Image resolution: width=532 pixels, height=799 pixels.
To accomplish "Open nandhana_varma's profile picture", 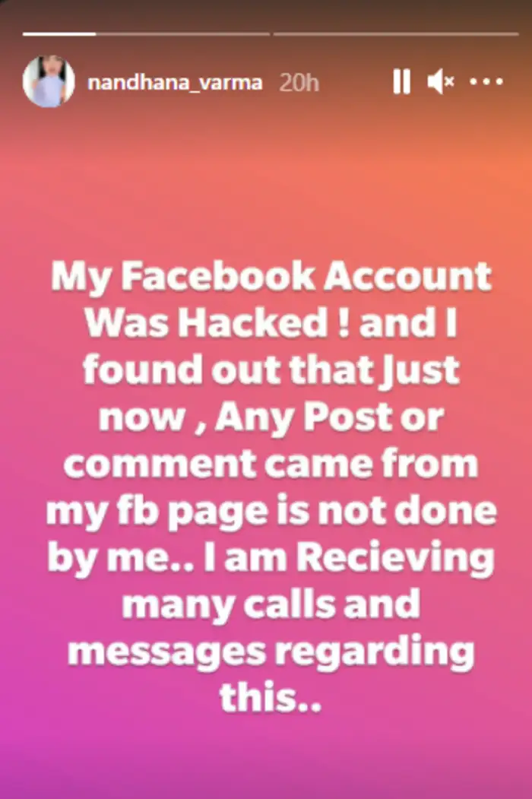I will [x=49, y=81].
